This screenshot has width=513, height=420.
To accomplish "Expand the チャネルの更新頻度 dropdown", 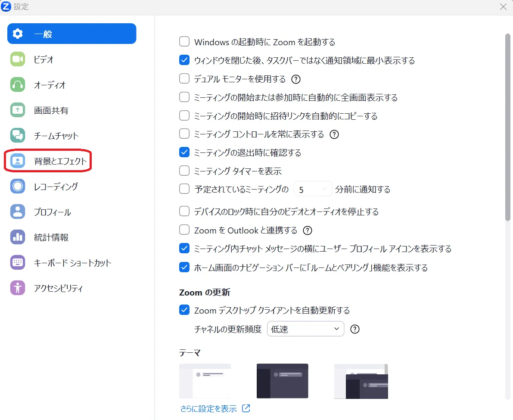I will coord(305,329).
